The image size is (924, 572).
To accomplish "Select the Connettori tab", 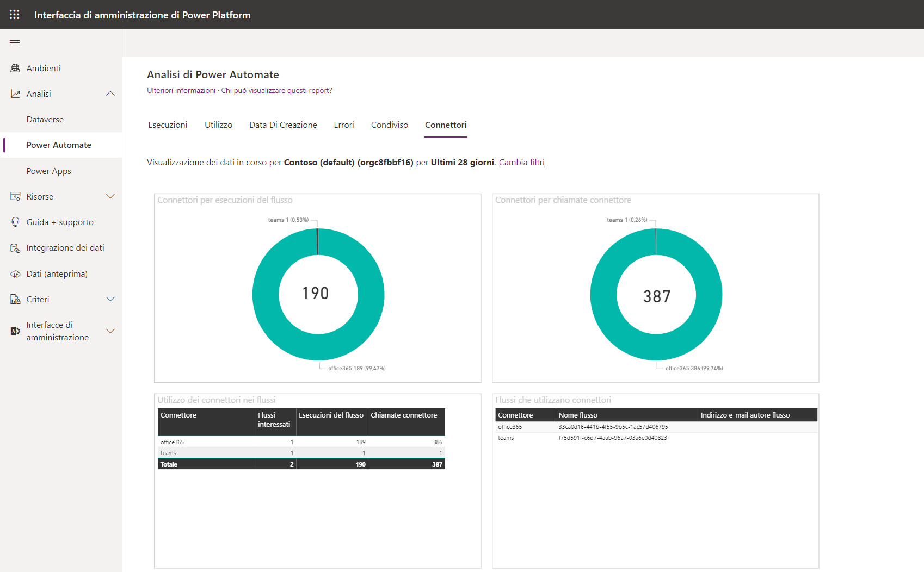I will coord(446,125).
